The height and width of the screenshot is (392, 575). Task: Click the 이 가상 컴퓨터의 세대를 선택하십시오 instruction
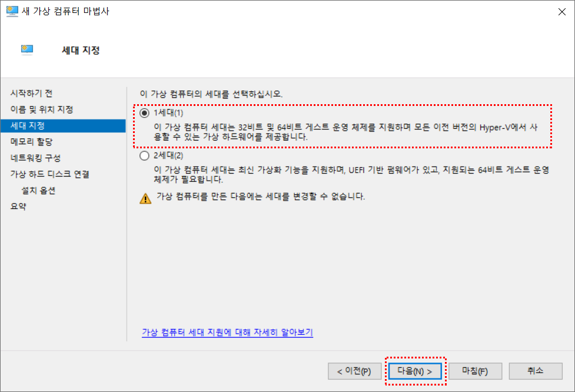click(x=211, y=94)
